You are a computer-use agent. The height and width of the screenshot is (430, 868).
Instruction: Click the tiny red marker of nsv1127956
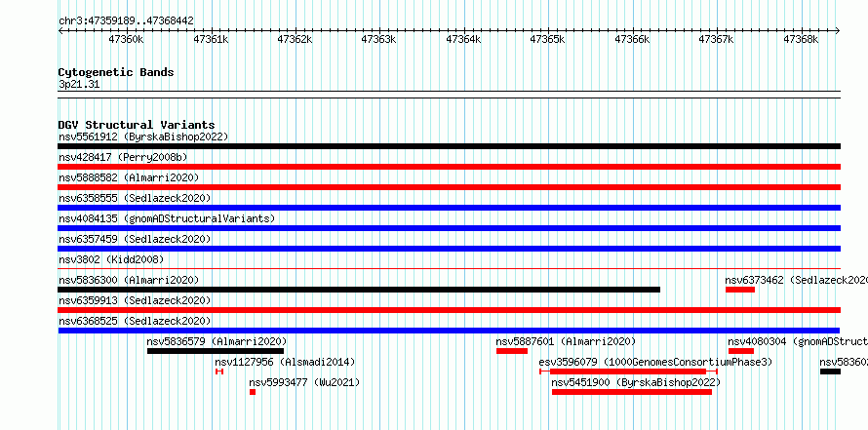219,371
